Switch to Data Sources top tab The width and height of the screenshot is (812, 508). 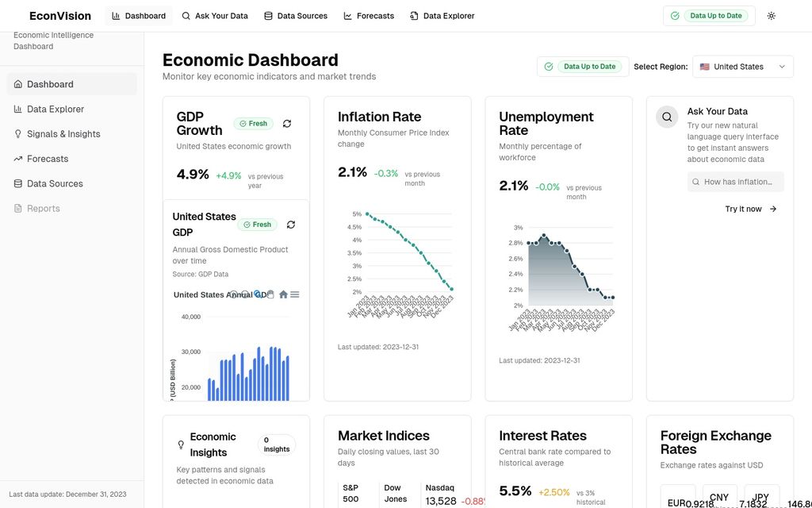click(x=296, y=16)
